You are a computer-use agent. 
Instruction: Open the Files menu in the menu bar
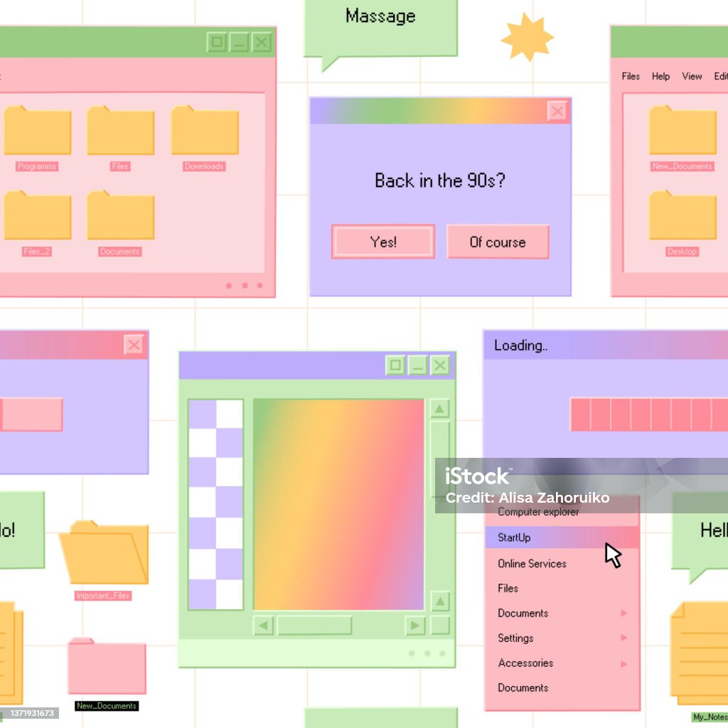point(631,76)
